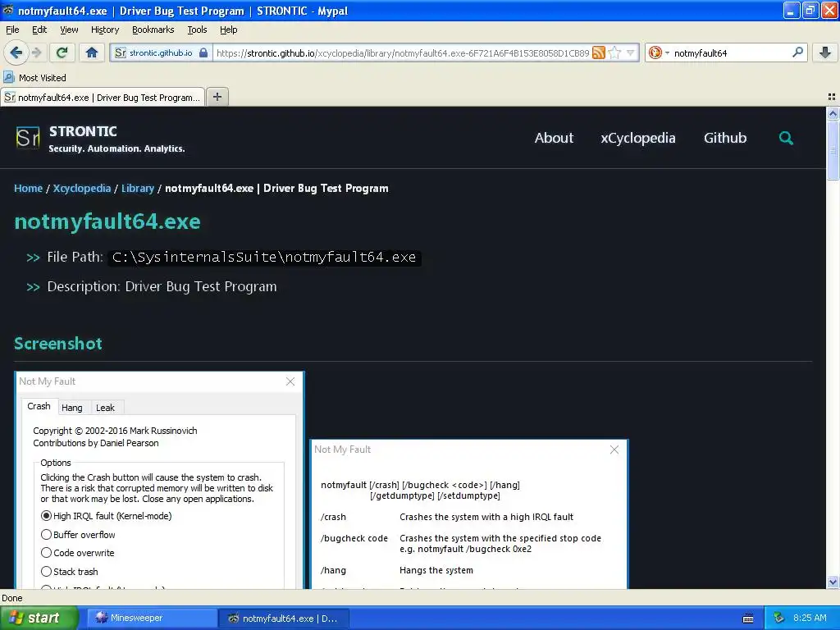840x630 pixels.
Task: Click the Forward arrow button
Action: coord(36,52)
